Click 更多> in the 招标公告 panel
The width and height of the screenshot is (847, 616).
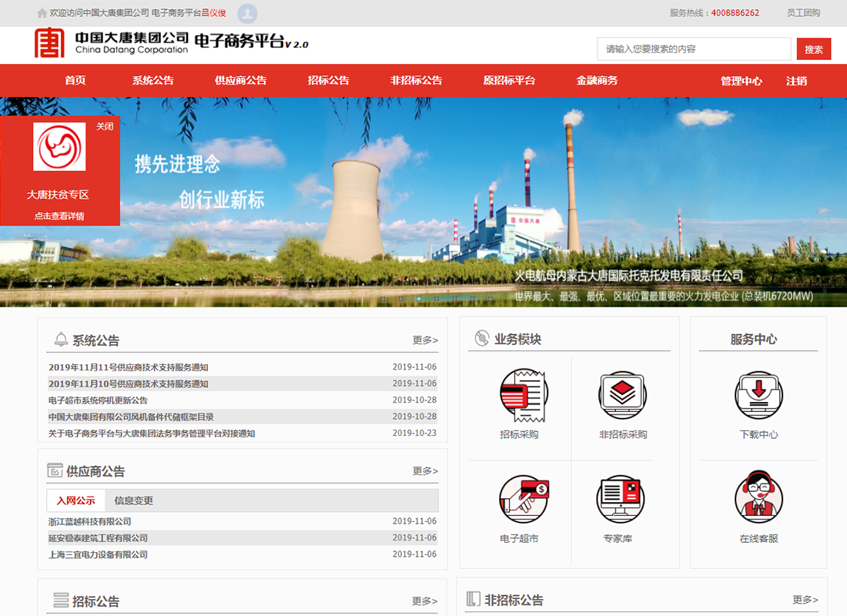[x=424, y=601]
